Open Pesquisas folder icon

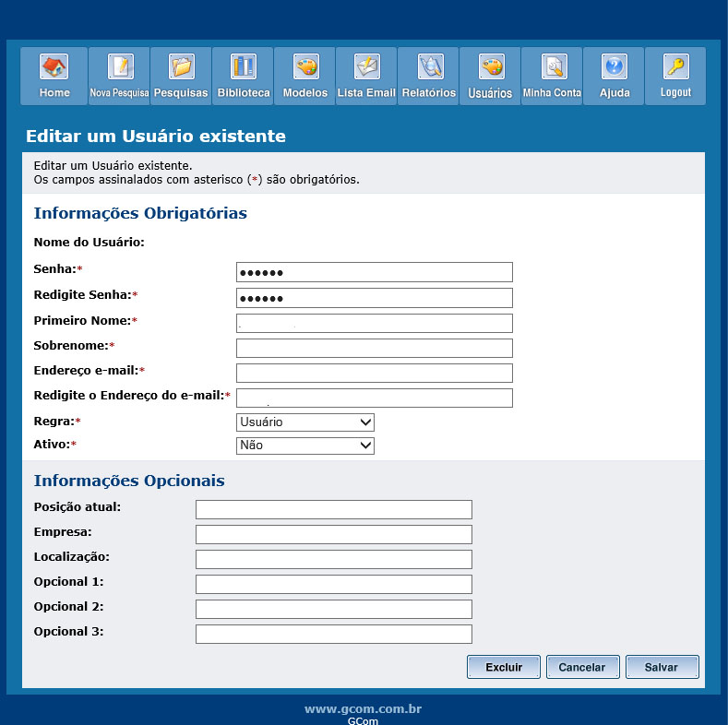[181, 65]
